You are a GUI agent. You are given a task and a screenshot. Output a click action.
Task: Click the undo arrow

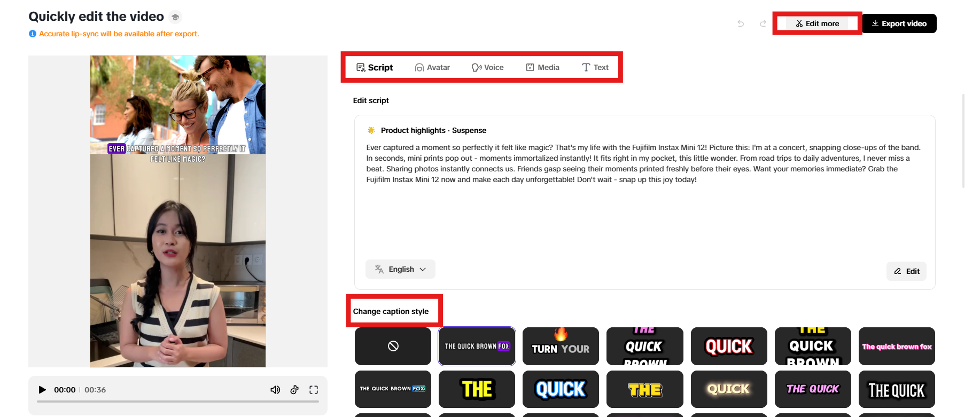pos(741,23)
